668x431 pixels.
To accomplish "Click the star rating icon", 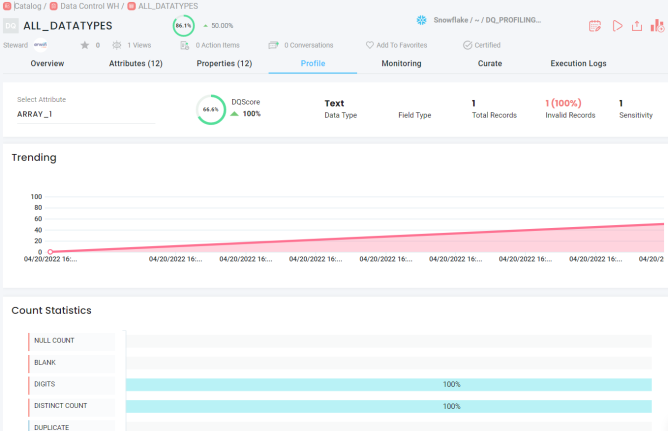I will 85,45.
